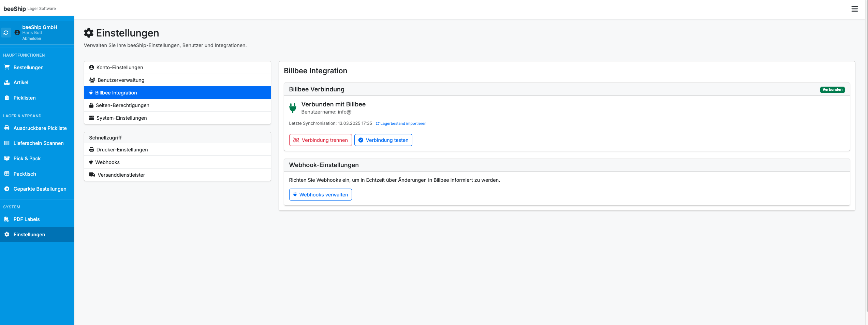Open Bestellungen in the sidebar
The height and width of the screenshot is (325, 868).
37,68
